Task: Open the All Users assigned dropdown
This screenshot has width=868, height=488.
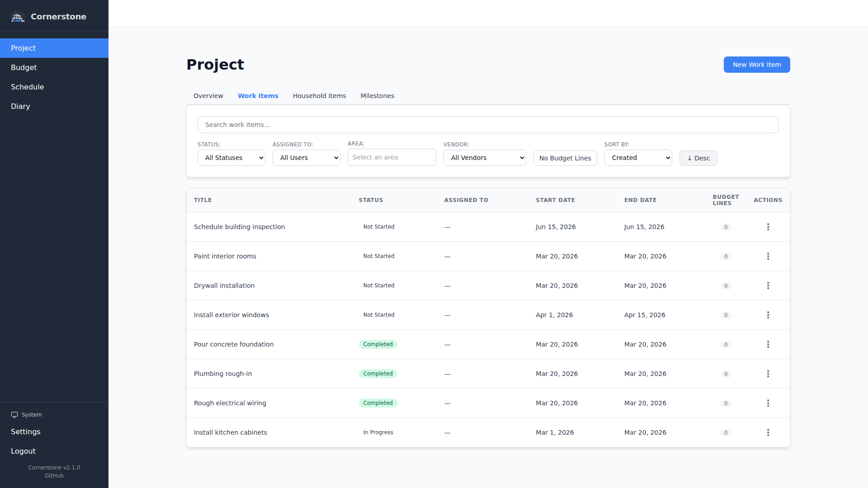Action: (x=306, y=158)
